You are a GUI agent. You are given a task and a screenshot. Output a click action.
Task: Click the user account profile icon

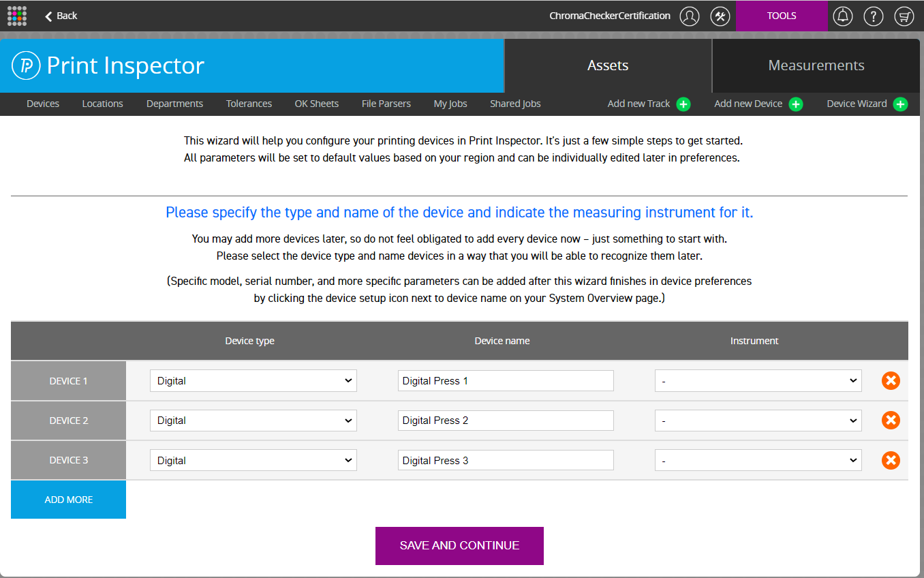point(690,16)
